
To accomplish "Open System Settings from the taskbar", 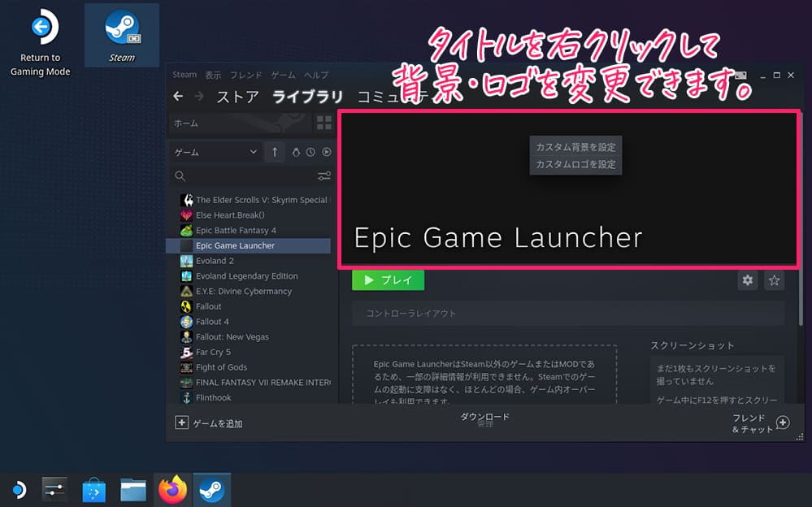I will (x=54, y=489).
